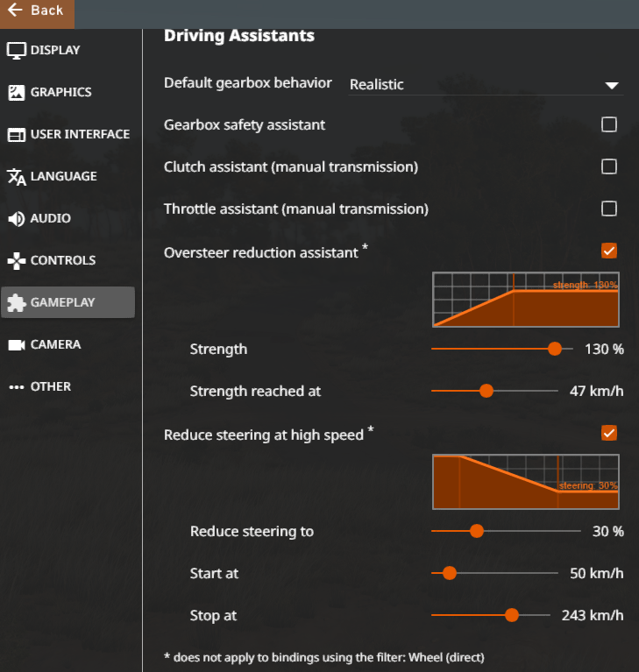Open Default gearbox behavior dropdown arrow
Screen dimensions: 639x672
point(612,85)
